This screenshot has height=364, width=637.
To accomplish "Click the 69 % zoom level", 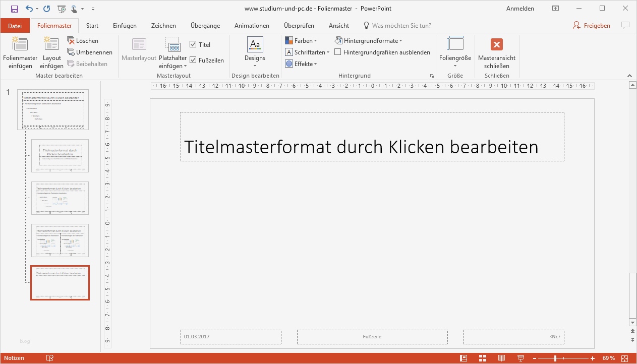I will click(609, 358).
